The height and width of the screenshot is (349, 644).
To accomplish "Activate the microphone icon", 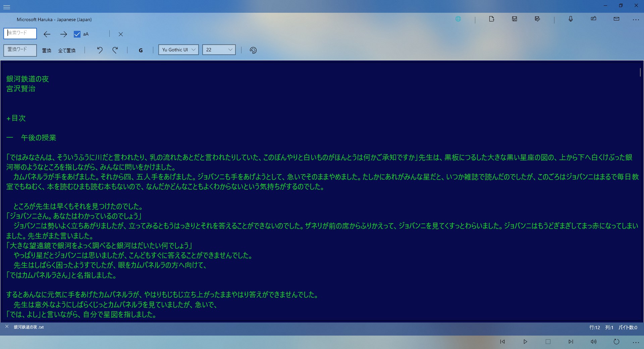I will tap(571, 19).
